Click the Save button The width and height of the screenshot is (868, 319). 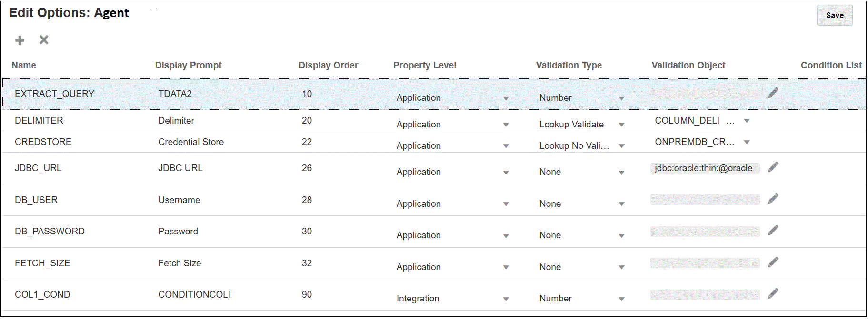(834, 15)
